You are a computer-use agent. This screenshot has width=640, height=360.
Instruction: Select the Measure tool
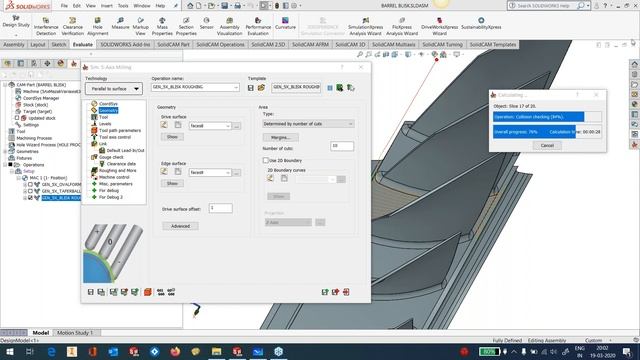pos(120,23)
